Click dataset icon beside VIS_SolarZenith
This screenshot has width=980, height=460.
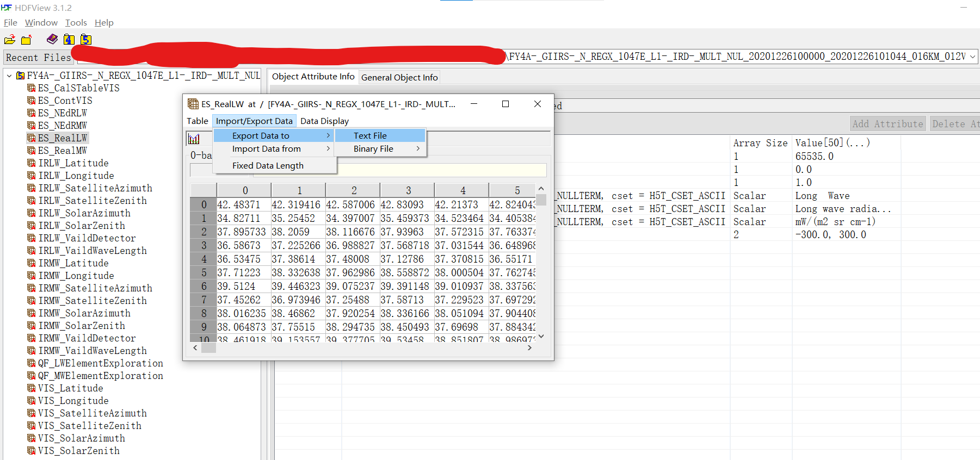[32, 451]
